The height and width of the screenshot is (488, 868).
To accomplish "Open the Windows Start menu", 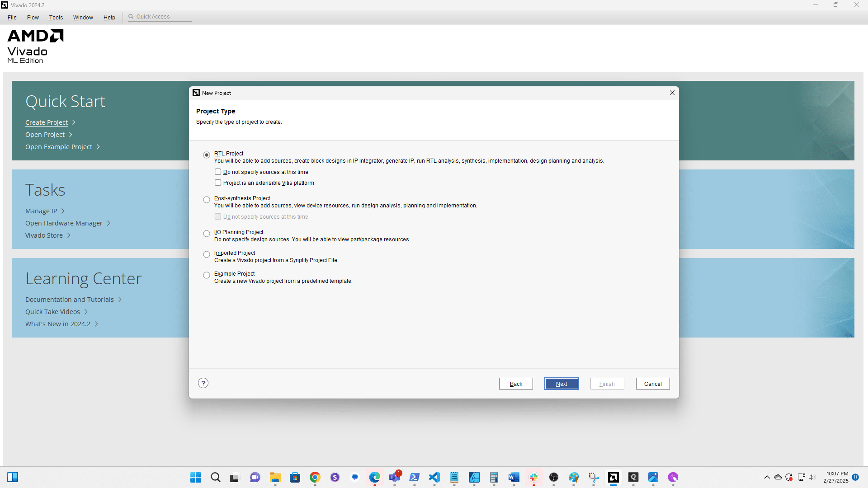I will click(195, 477).
